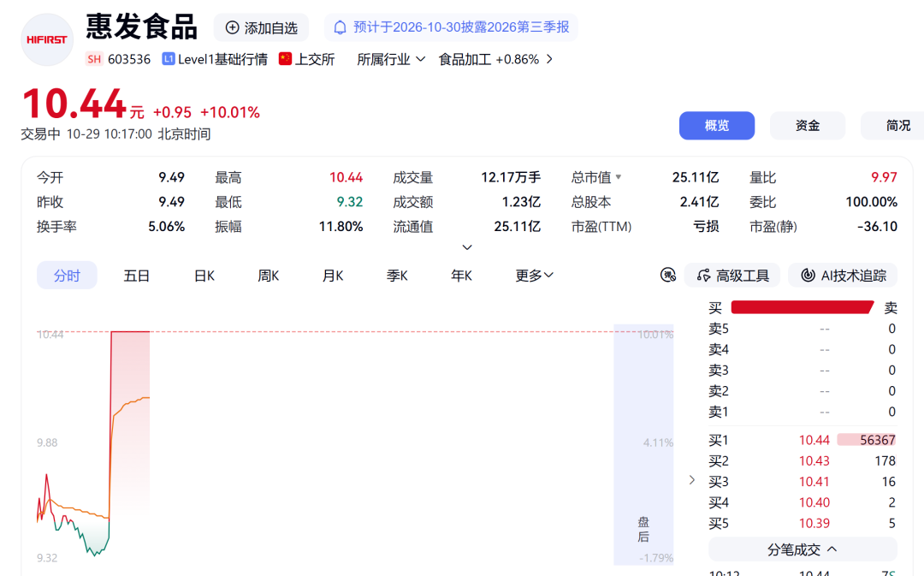Show the 年K chart tab
Viewport: 924px width, 576px height.
(x=461, y=276)
